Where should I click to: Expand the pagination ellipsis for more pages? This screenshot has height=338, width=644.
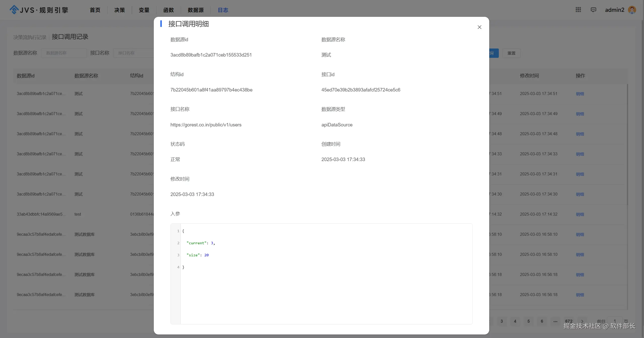pos(555,321)
